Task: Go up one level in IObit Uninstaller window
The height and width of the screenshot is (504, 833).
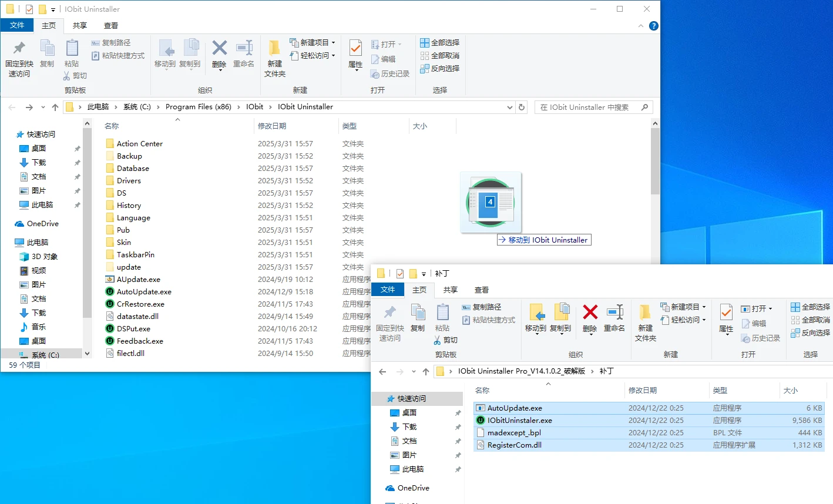Action: [55, 107]
